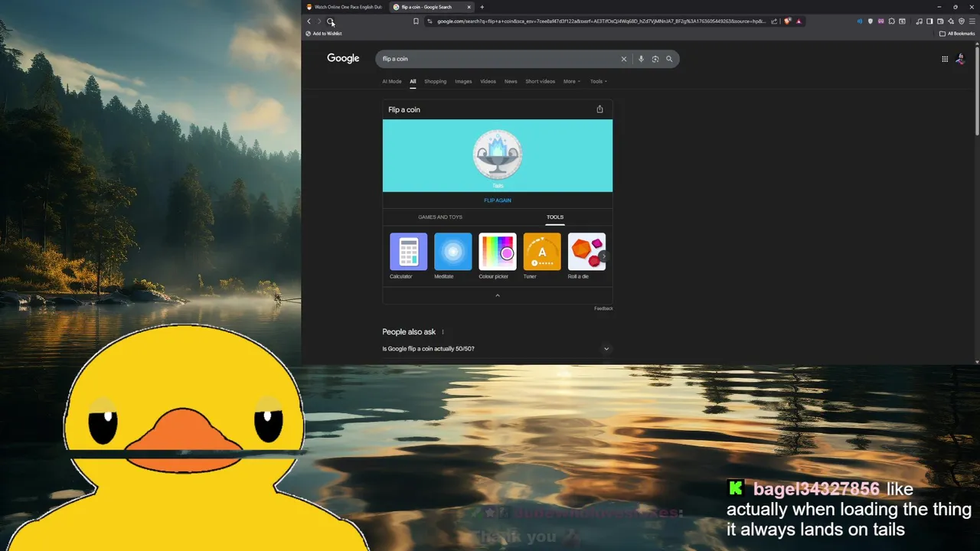
Task: Click the share icon in the address bar
Action: pyautogui.click(x=774, y=21)
